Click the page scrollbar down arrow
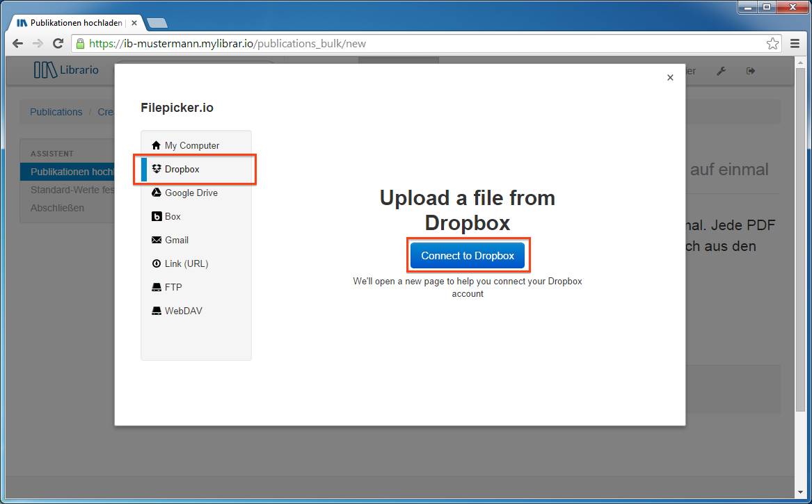Viewport: 812px width, 504px height. click(800, 492)
